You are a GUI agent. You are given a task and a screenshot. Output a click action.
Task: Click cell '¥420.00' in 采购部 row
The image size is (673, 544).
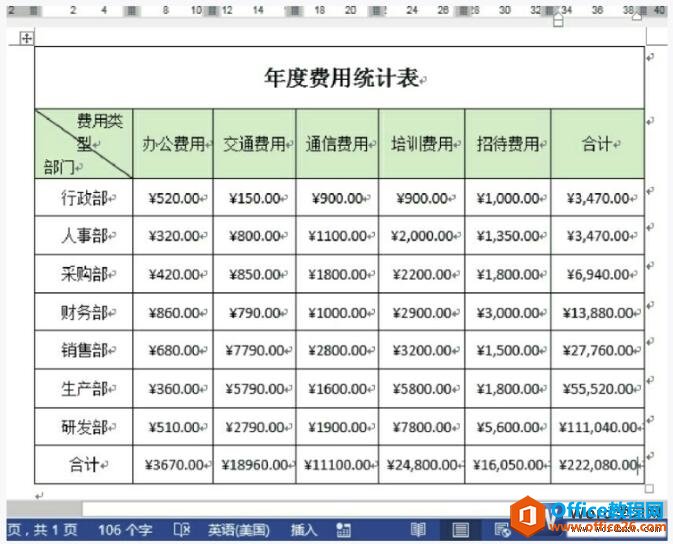point(174,274)
